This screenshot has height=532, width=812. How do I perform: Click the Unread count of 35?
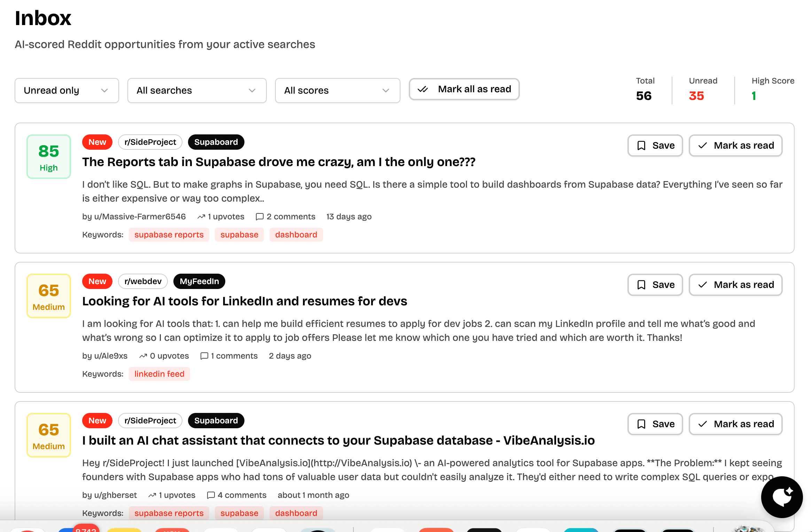pos(696,96)
